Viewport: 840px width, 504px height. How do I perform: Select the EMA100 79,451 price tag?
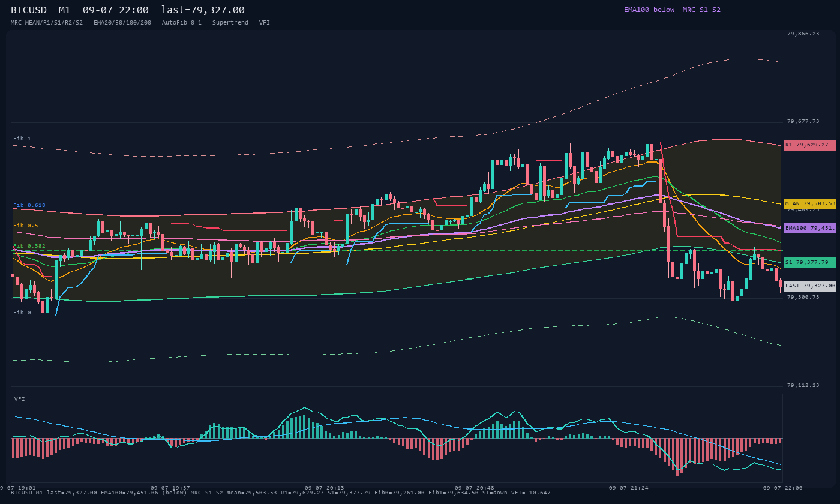[809, 228]
